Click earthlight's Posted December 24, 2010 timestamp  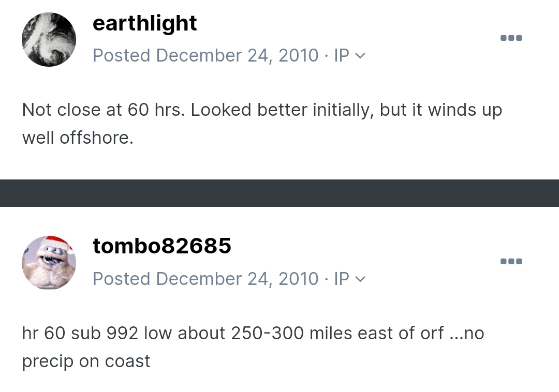point(205,55)
